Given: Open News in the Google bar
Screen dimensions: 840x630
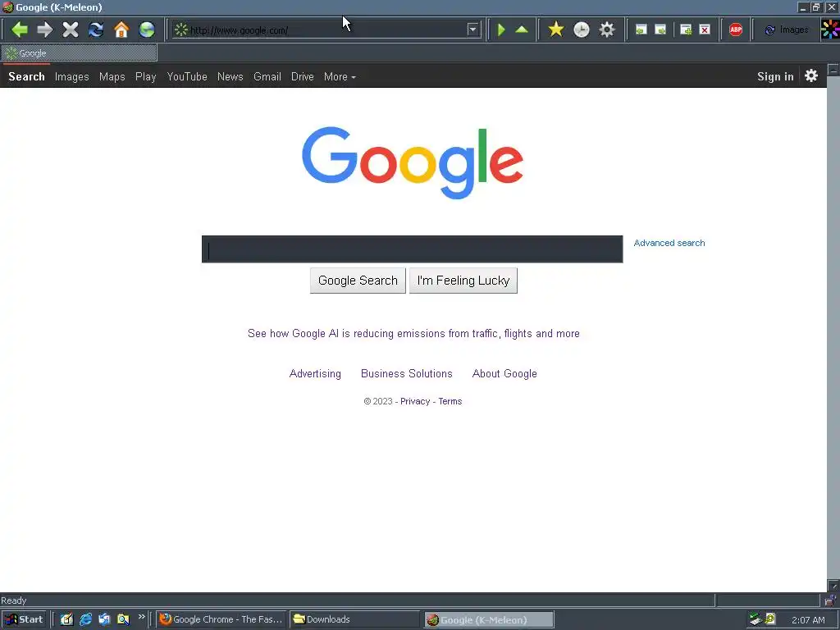Looking at the screenshot, I should [231, 76].
